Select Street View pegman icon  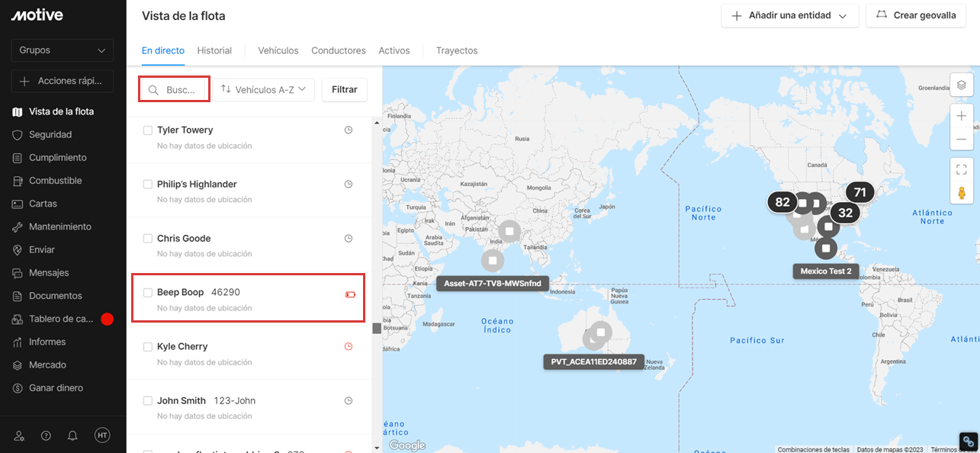coord(962,192)
